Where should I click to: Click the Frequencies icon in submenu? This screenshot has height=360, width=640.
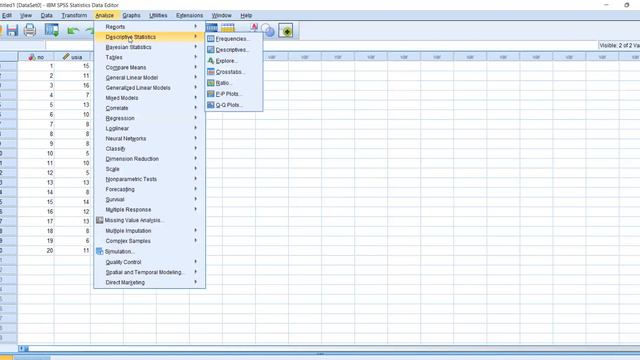point(211,39)
